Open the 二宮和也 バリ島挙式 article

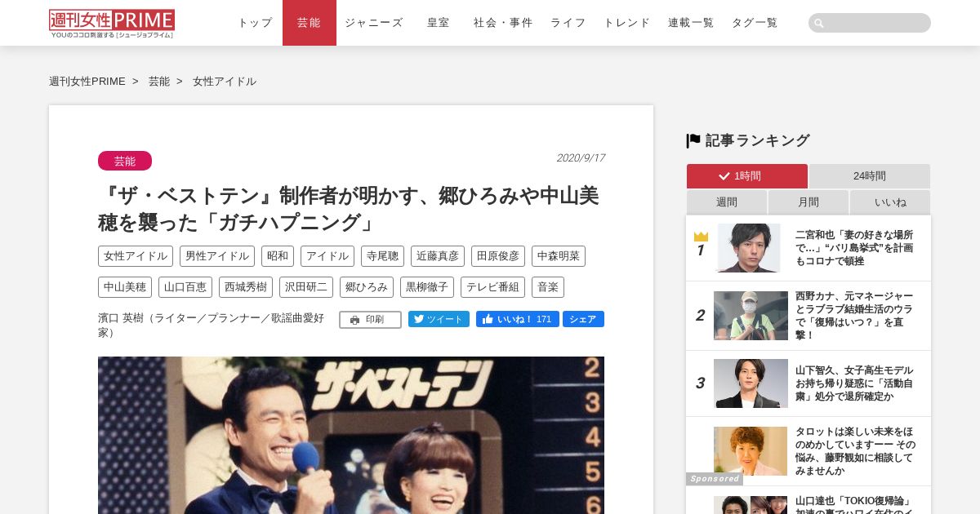(x=854, y=248)
